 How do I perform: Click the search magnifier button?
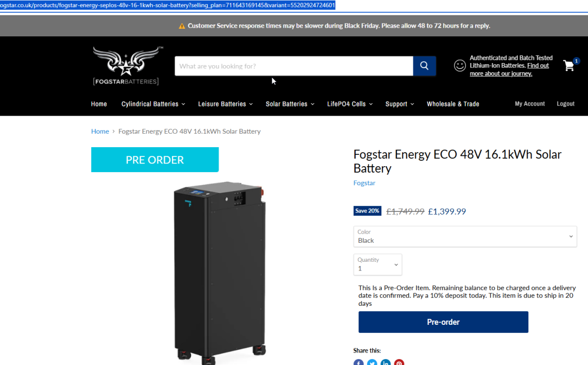424,66
